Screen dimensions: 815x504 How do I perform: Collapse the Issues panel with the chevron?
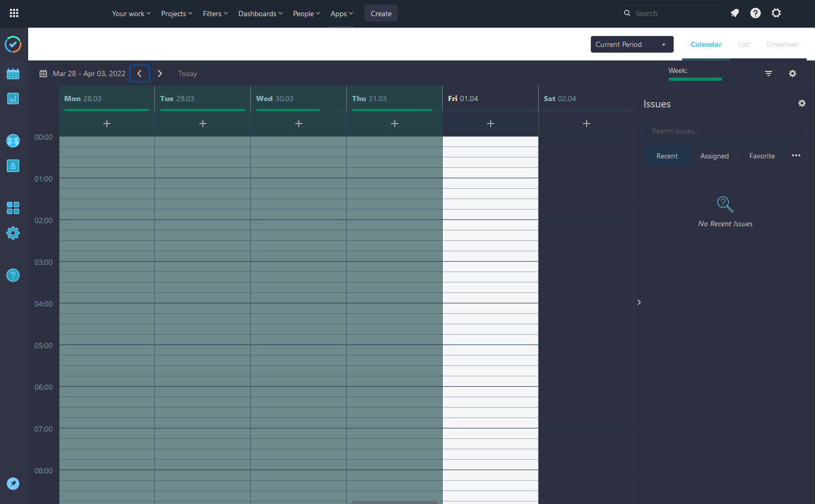639,302
